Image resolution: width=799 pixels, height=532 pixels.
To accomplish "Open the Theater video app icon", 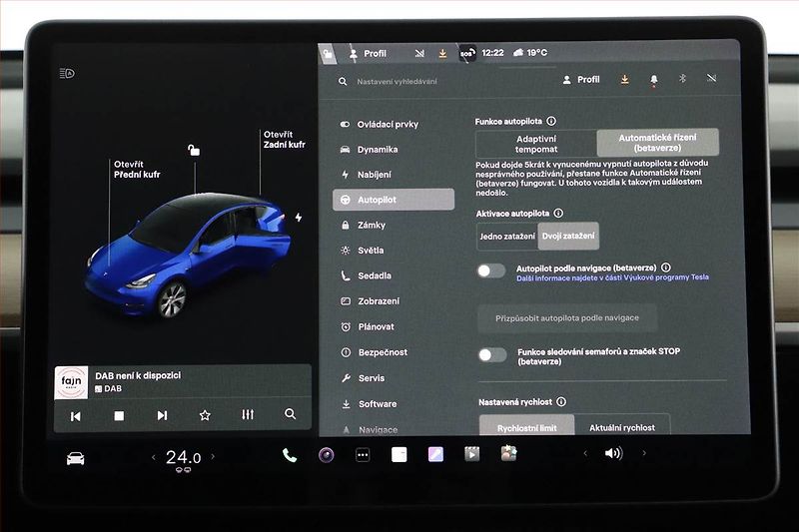I will [x=471, y=453].
